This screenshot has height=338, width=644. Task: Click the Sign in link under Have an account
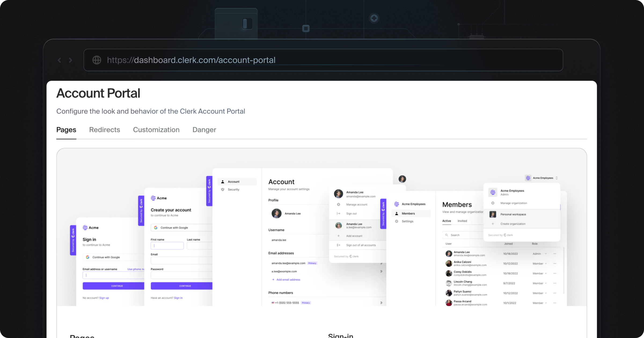pyautogui.click(x=178, y=298)
